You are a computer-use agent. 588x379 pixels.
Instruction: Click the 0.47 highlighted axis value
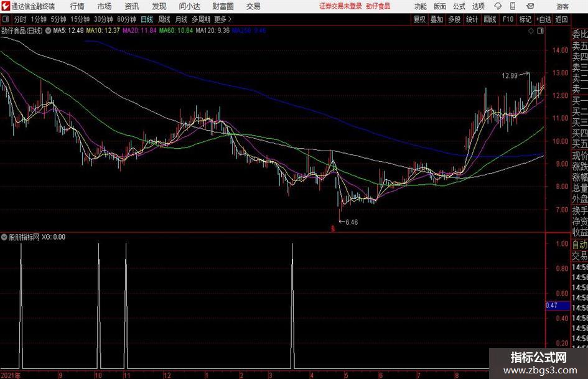click(558, 306)
